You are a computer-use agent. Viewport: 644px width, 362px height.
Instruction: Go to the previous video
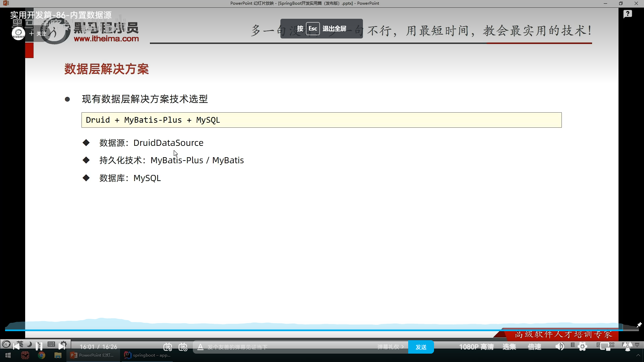click(x=16, y=346)
